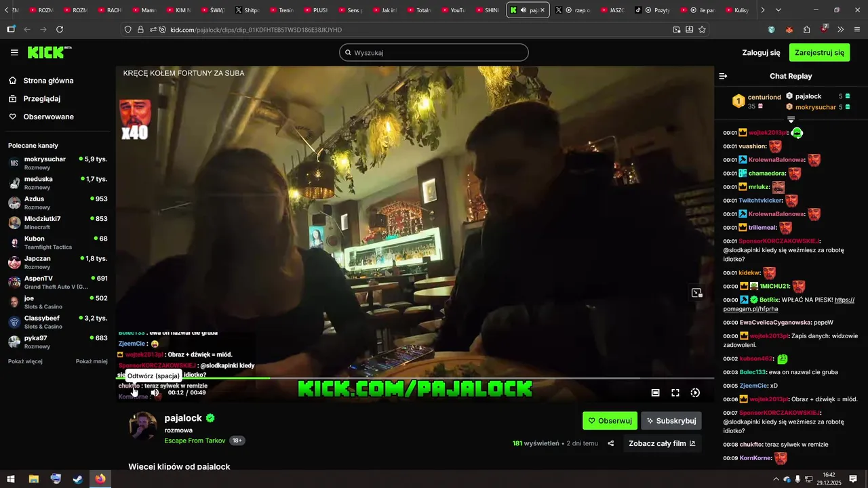Viewport: 868px width, 488px height.
Task: Open joe Slots & Casino channel
Action: pyautogui.click(x=58, y=302)
